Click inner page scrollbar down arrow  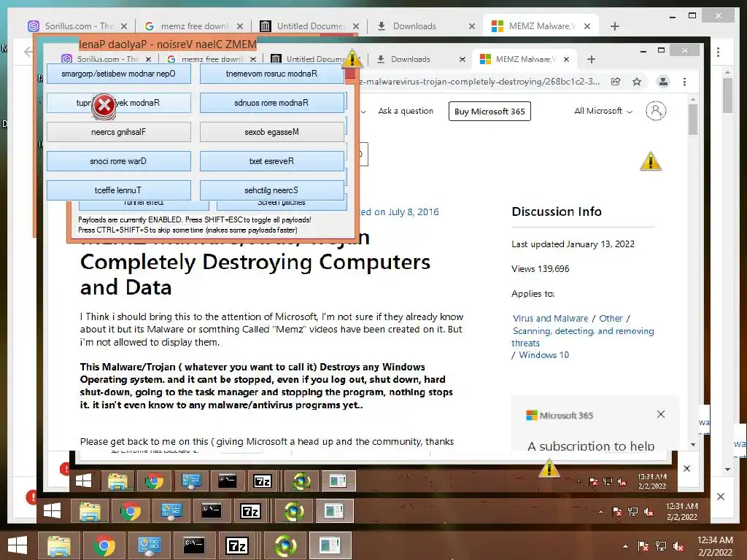[693, 444]
